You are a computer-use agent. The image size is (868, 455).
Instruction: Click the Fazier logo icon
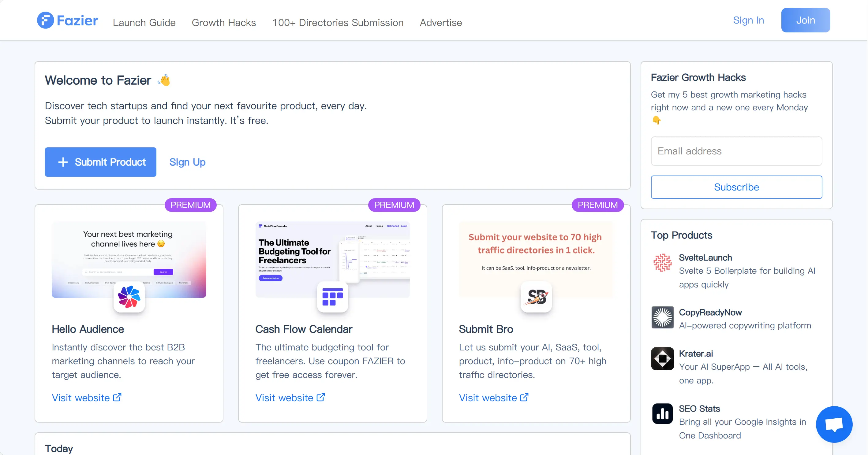(45, 20)
